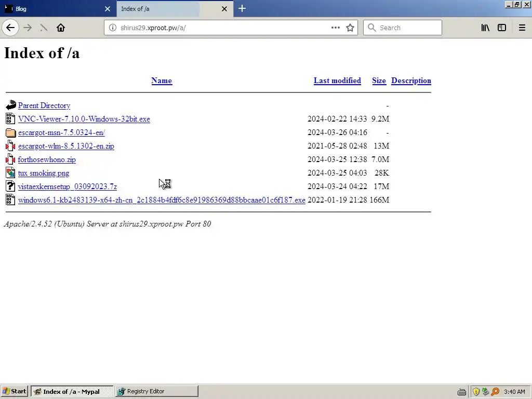Download windows6.1-kb2483139-x64-zh-cn exe file

tap(162, 200)
